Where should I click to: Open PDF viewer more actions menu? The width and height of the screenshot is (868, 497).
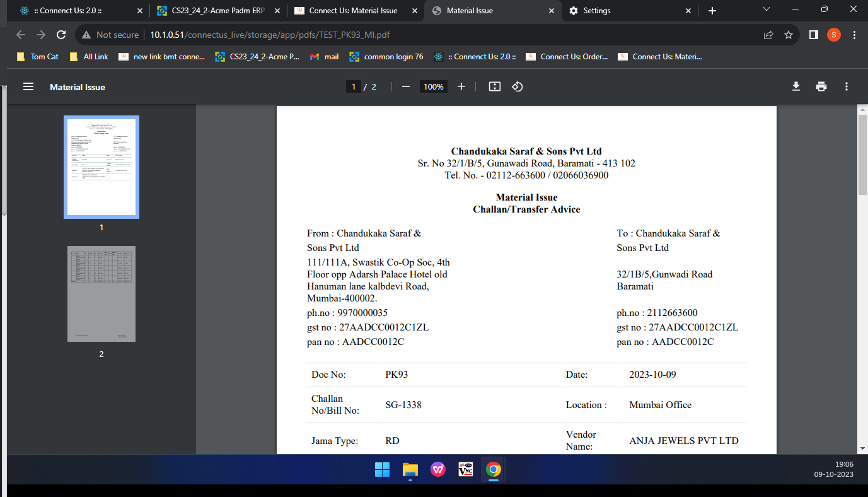pyautogui.click(x=847, y=86)
